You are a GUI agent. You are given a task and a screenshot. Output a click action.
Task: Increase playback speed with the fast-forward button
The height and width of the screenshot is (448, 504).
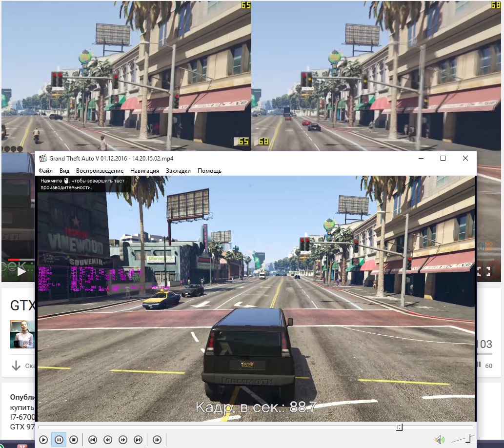click(123, 440)
